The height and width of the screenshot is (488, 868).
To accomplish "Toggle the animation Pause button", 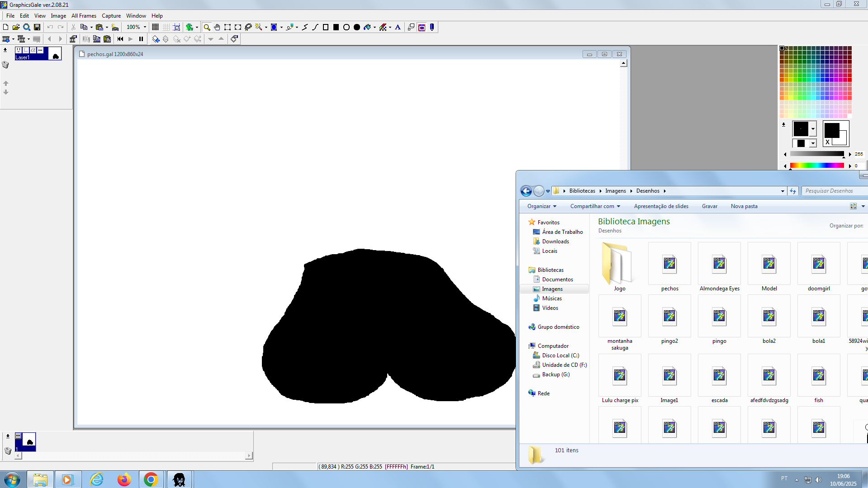I will [x=141, y=39].
